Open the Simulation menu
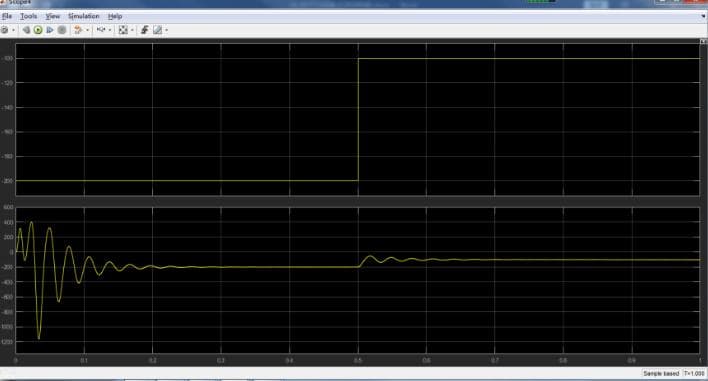708x381 pixels. pos(84,16)
